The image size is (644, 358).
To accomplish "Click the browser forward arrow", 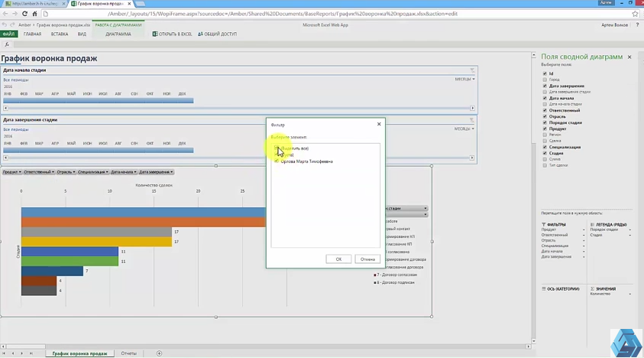I will click(x=15, y=14).
